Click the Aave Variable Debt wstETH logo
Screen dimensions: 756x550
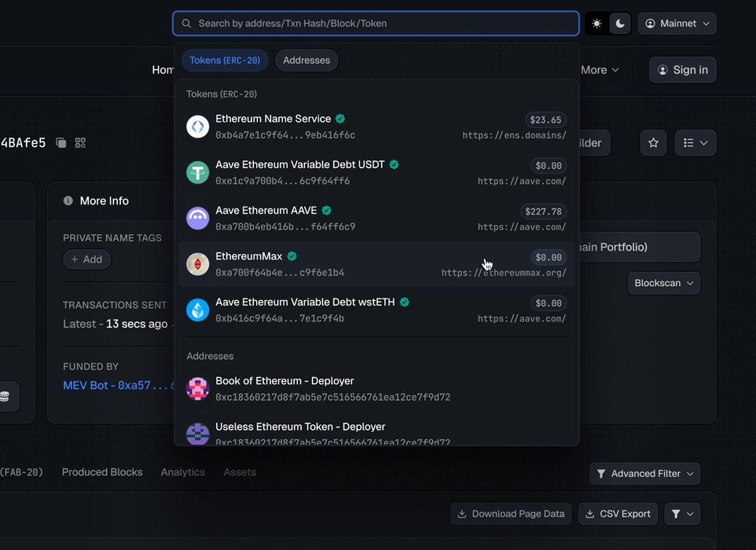pos(197,310)
